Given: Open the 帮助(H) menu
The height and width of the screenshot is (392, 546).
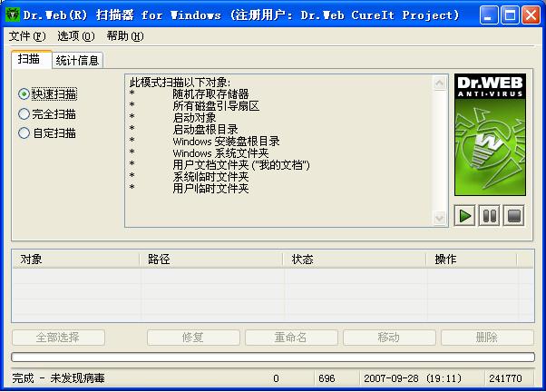Looking at the screenshot, I should click(x=125, y=36).
